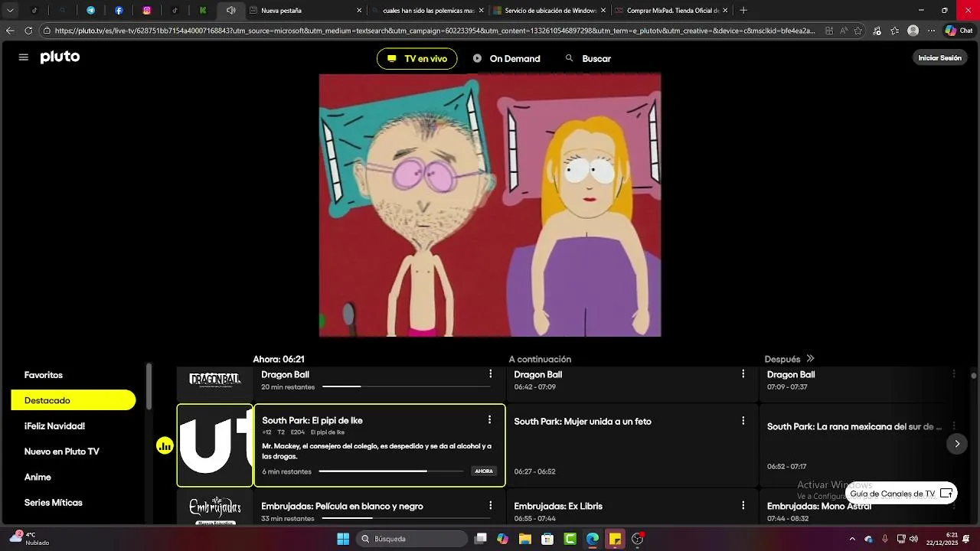Open options for Embrujadas: Ex Libris
This screenshot has width=980, height=551.
pos(743,506)
